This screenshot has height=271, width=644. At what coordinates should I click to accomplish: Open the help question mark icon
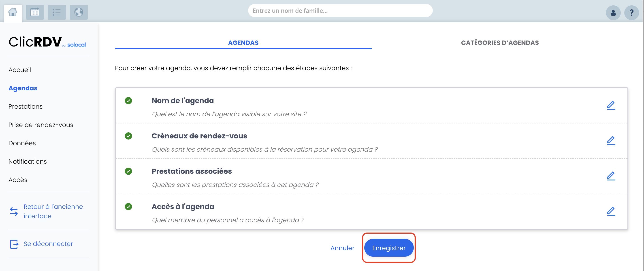point(631,13)
